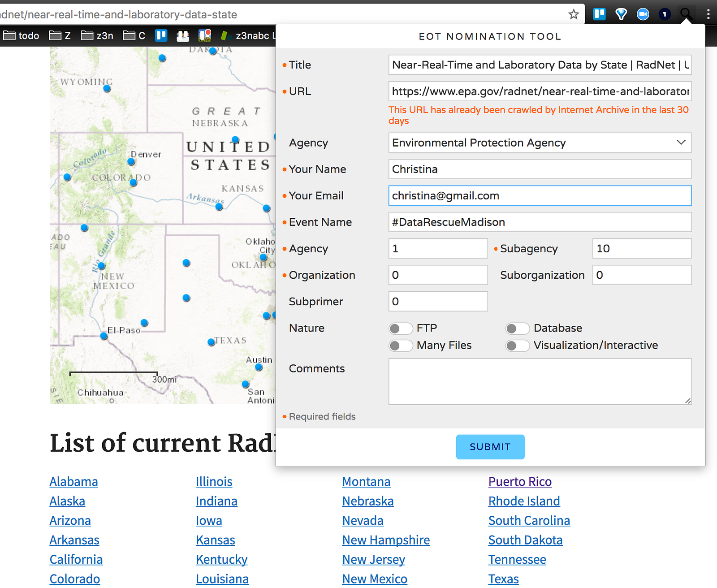Viewport: 717px width, 588px height.
Task: Open the South Carolina link
Action: coord(529,521)
